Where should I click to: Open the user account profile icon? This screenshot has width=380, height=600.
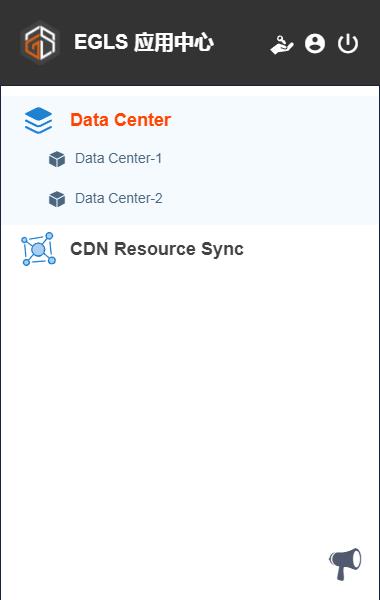tap(315, 43)
